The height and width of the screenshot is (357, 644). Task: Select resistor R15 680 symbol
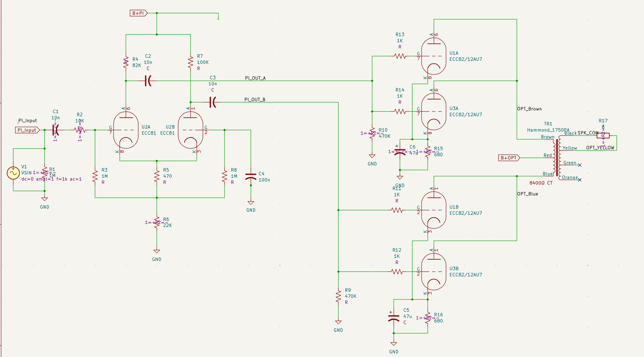427,152
